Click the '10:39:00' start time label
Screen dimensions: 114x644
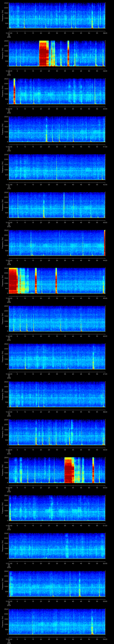tap(9, 109)
